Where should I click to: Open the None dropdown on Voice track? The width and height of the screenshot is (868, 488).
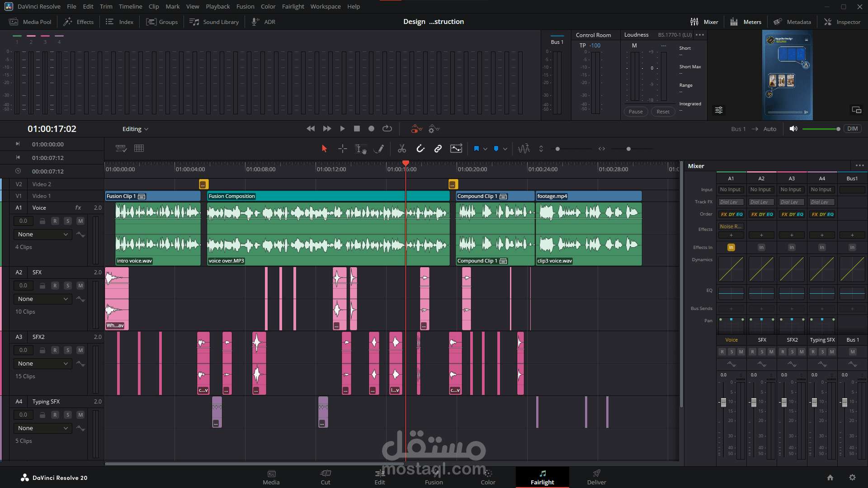click(42, 235)
